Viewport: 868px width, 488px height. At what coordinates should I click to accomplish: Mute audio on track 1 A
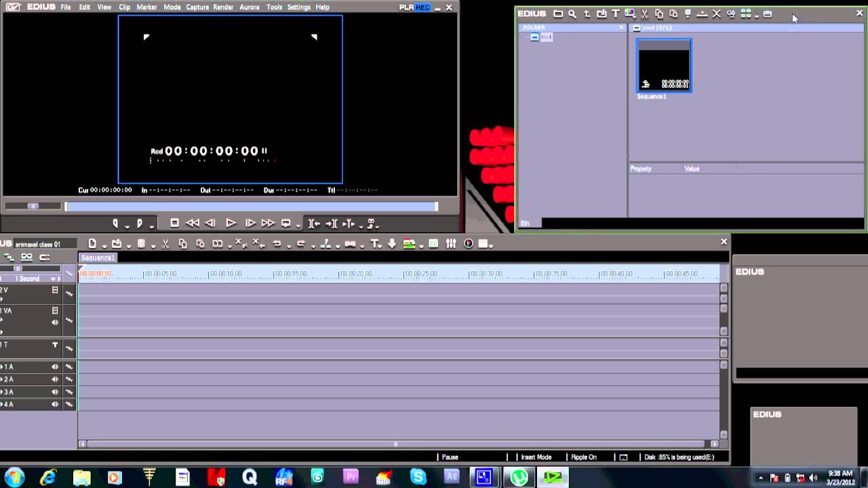point(55,367)
